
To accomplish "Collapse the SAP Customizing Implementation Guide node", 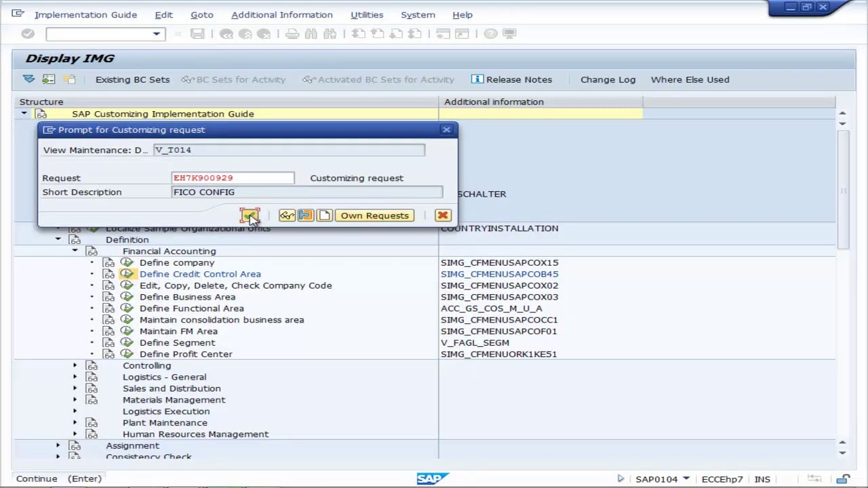I will 24,114.
